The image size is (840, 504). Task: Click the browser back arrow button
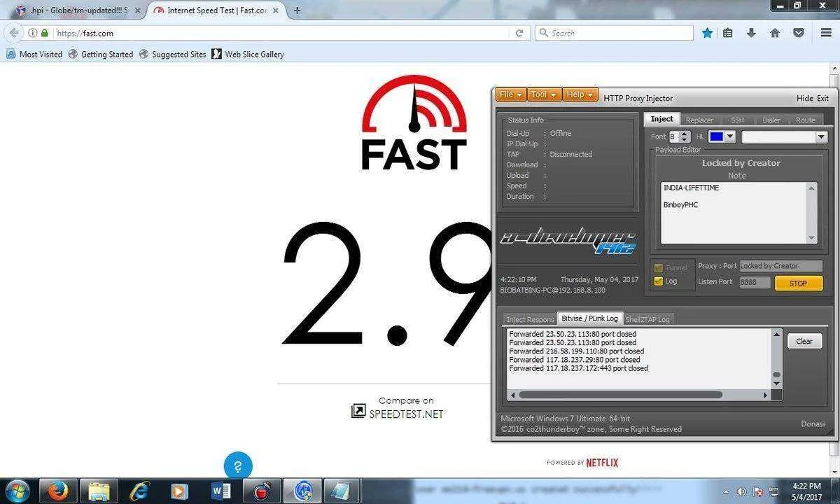[x=13, y=33]
